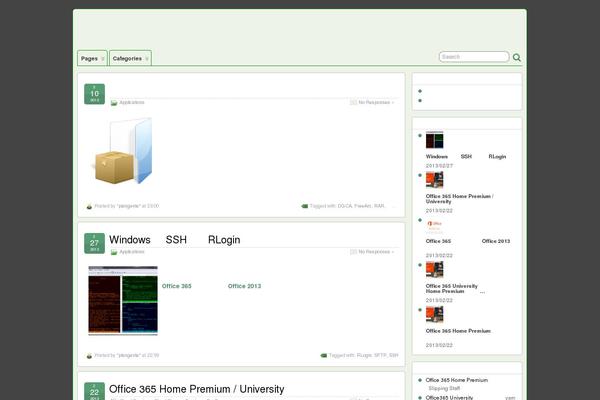Open bottom widget link Office365 University
Screen dimensions: 600x400
tap(449, 398)
